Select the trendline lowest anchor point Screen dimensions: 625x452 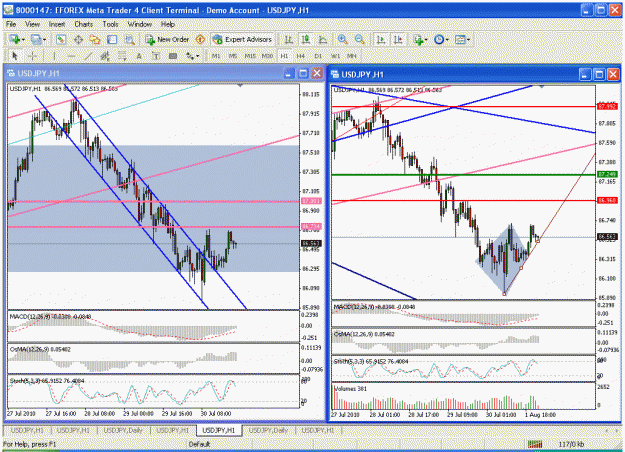pos(504,294)
